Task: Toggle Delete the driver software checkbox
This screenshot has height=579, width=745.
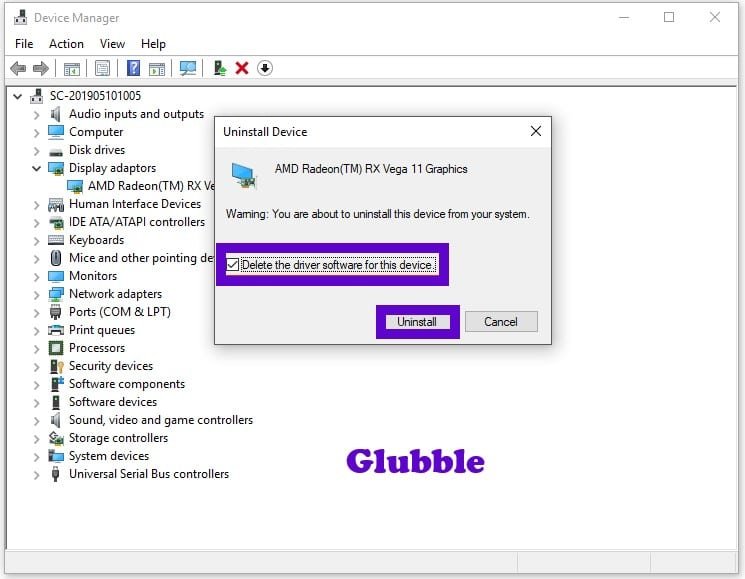Action: point(232,265)
